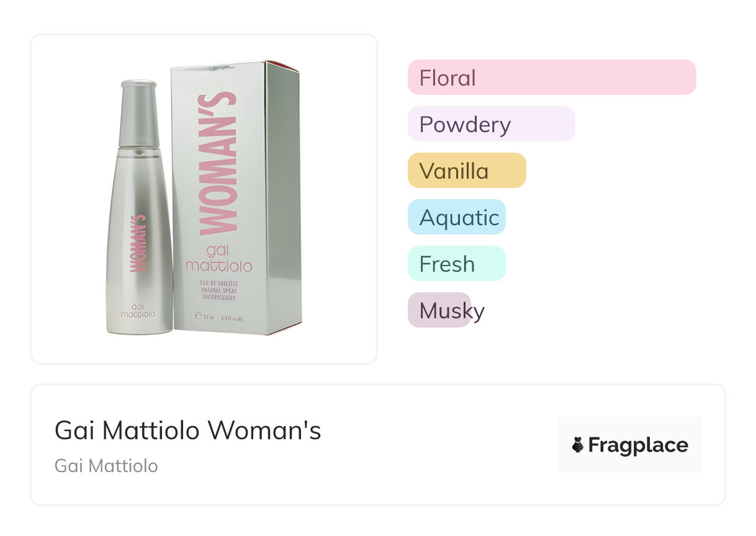Select the Floral accord bar

[x=551, y=78]
